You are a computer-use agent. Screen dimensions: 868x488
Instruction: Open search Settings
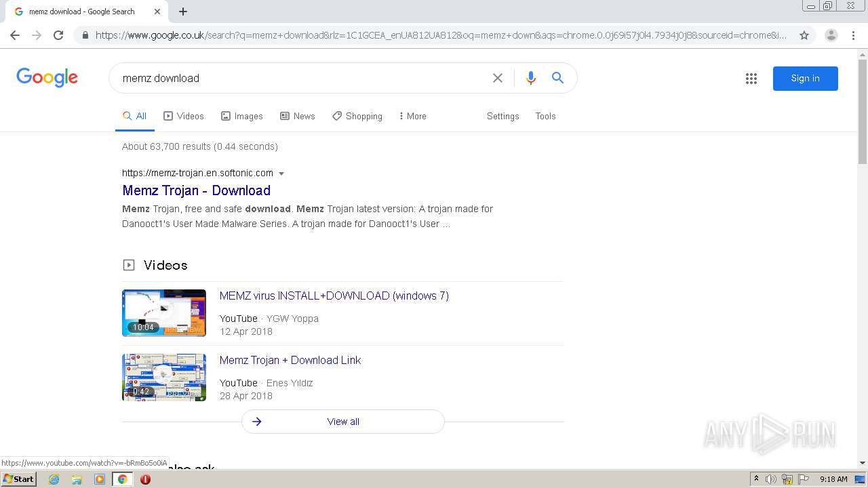pyautogui.click(x=503, y=116)
